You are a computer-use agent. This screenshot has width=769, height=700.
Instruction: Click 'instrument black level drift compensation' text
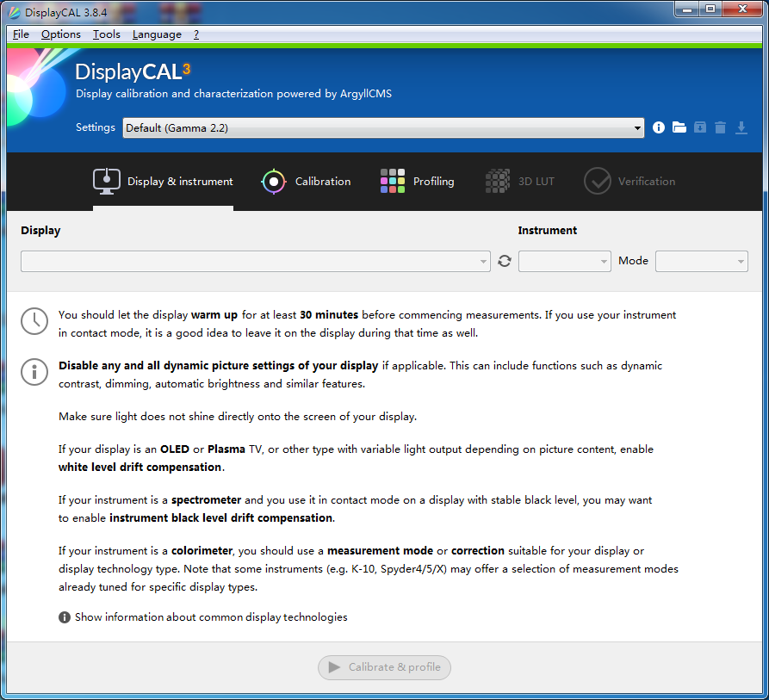pyautogui.click(x=220, y=518)
